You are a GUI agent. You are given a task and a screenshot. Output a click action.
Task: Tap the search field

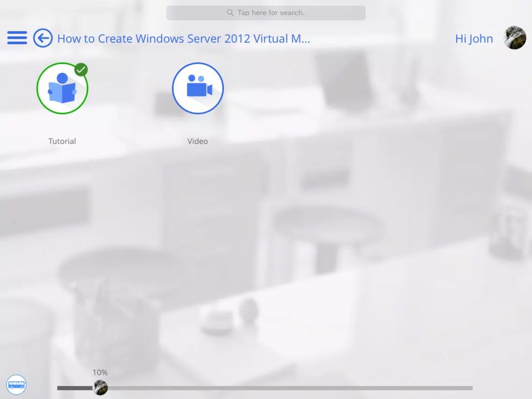(x=266, y=13)
